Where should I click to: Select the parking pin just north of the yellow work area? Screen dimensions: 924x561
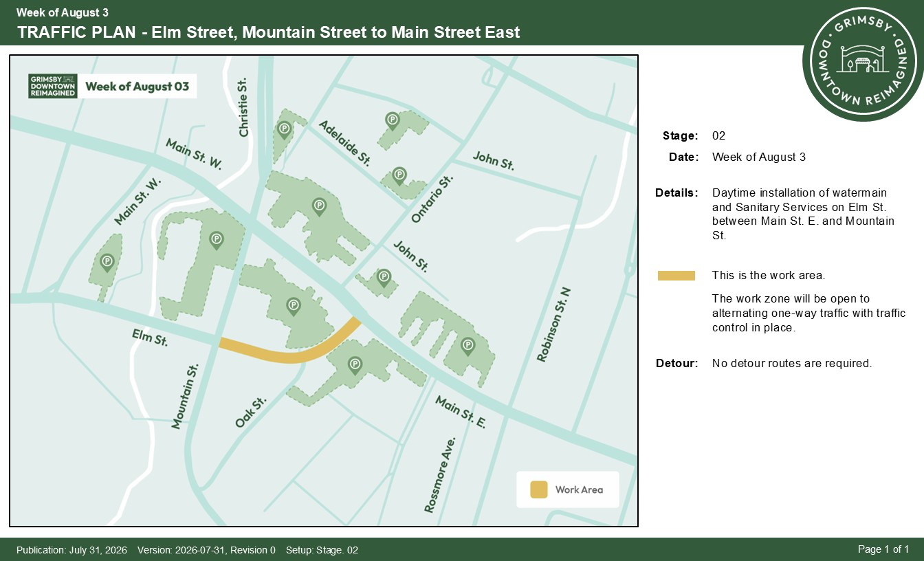(x=294, y=306)
